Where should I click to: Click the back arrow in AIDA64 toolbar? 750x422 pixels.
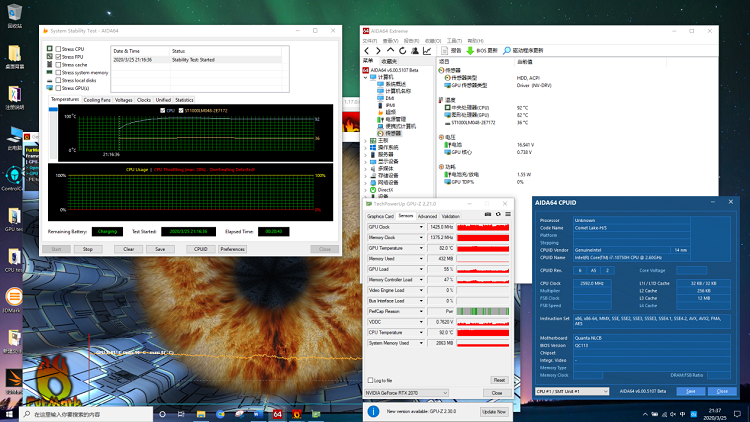[x=367, y=50]
